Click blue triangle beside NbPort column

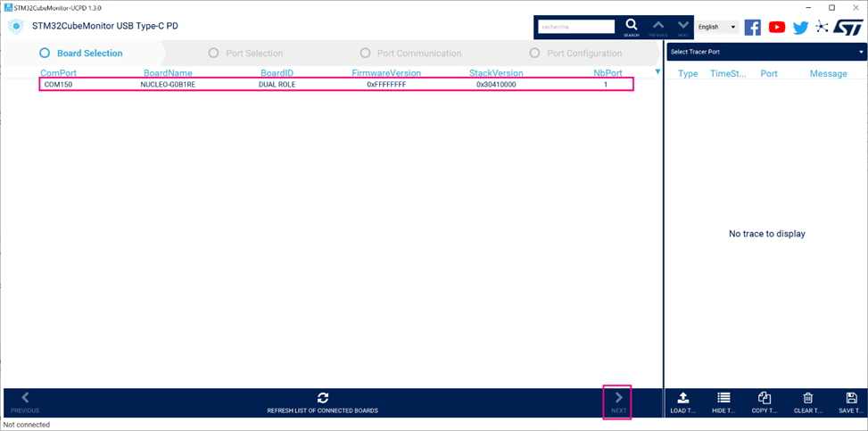[657, 72]
